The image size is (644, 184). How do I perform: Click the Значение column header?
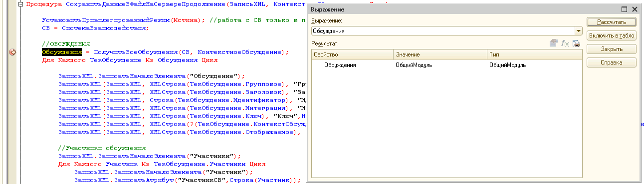[x=440, y=54]
